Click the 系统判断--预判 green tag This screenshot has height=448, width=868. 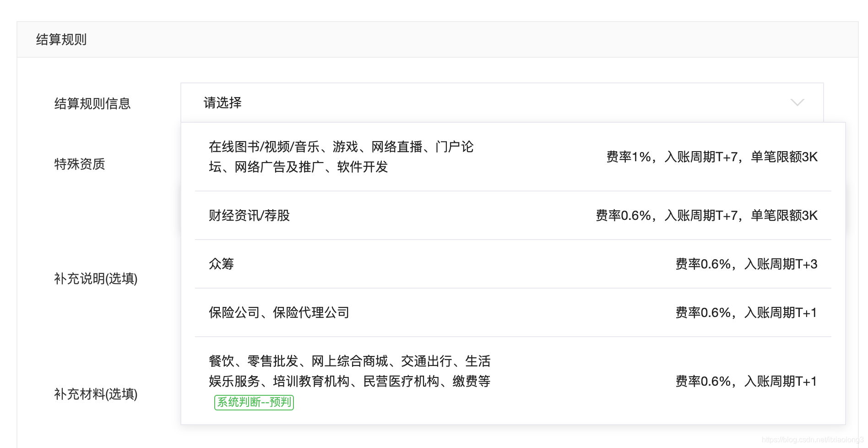tap(254, 402)
